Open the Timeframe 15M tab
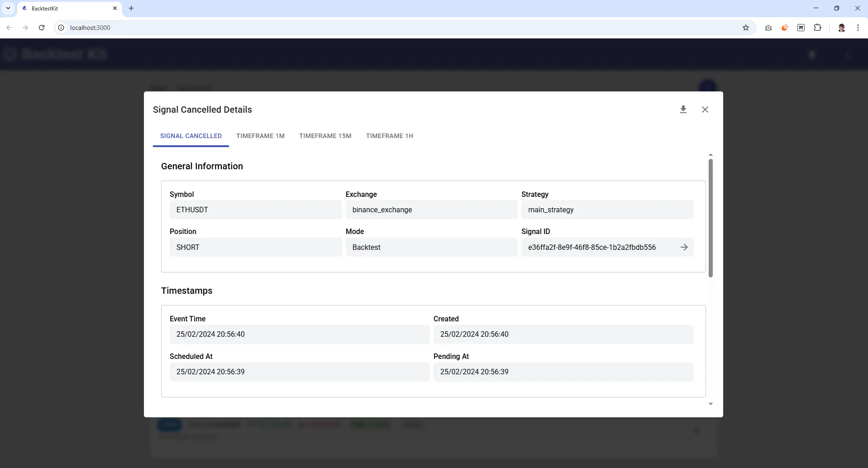 pos(325,136)
